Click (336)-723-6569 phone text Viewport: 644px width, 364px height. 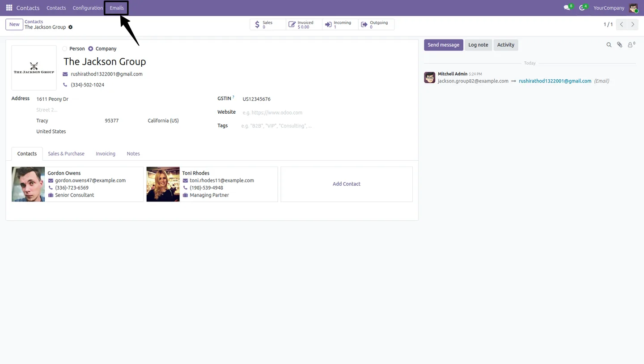coord(72,188)
